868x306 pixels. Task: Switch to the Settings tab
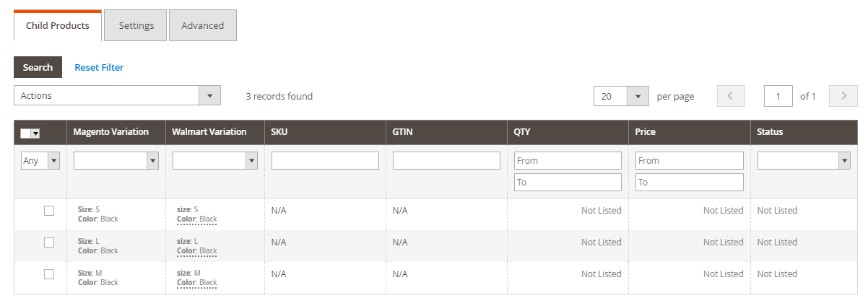[x=136, y=25]
